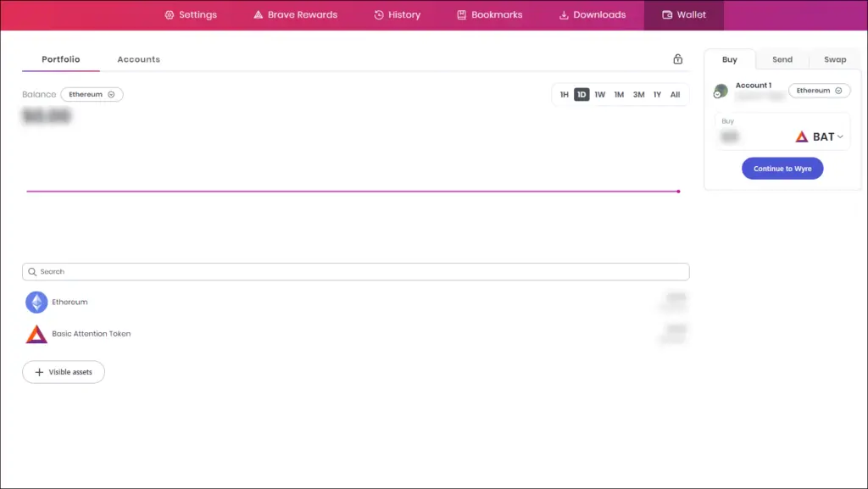Open the Bookmarks page
The height and width of the screenshot is (489, 868).
489,15
